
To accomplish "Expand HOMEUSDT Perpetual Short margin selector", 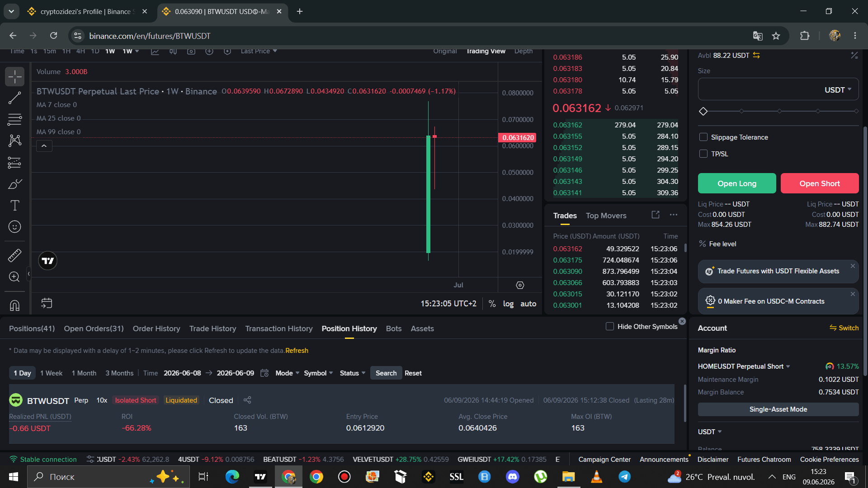I will point(744,366).
